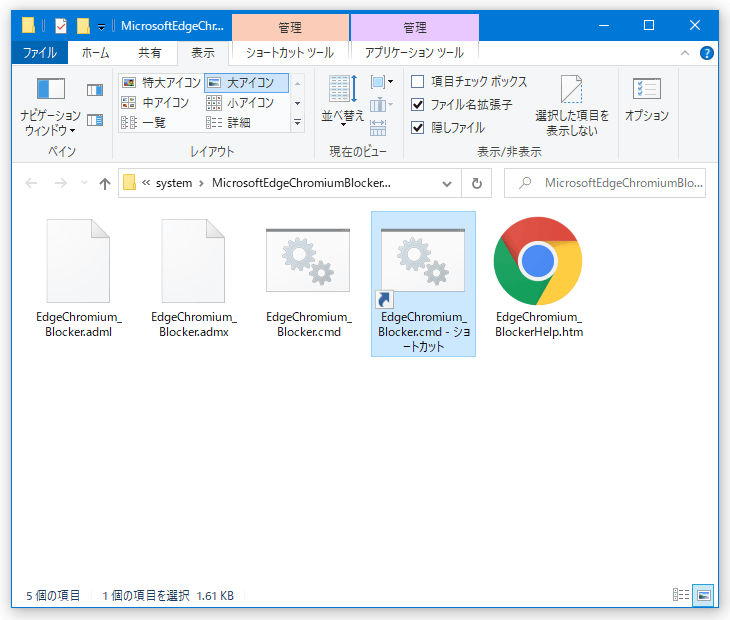Screen dimensions: 730x620
Task: Click MicrosoftEdgeChromiumBlocker breadcrumb segment
Action: pyautogui.click(x=301, y=183)
